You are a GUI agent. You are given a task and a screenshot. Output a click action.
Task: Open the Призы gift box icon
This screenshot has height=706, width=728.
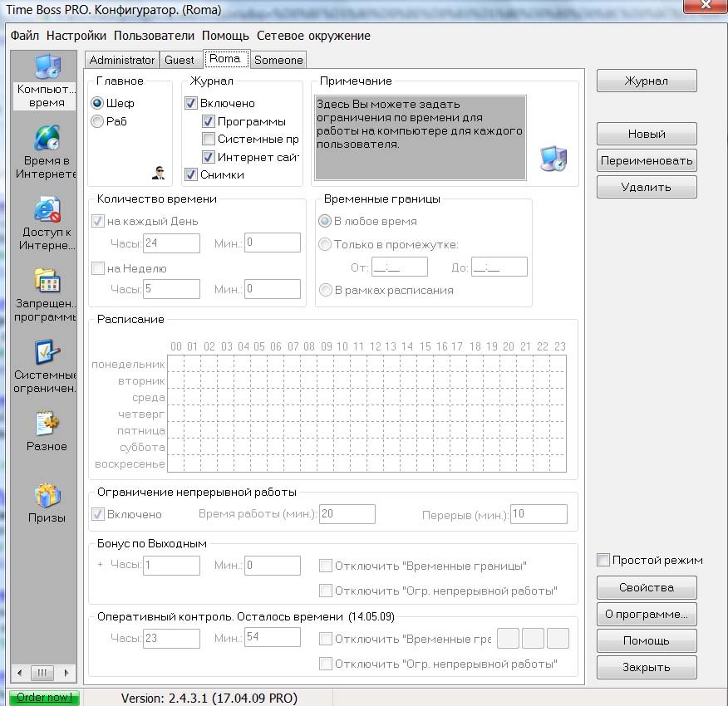[x=47, y=495]
